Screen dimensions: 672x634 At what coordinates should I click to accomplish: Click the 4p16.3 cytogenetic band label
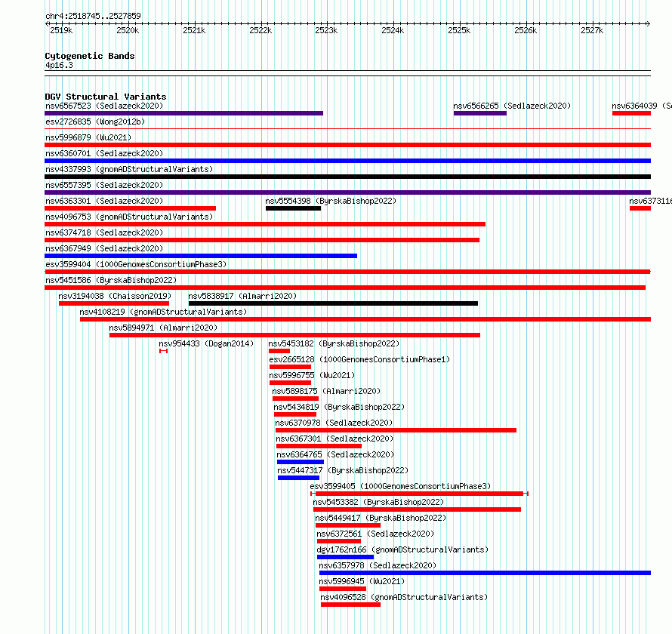click(x=59, y=65)
